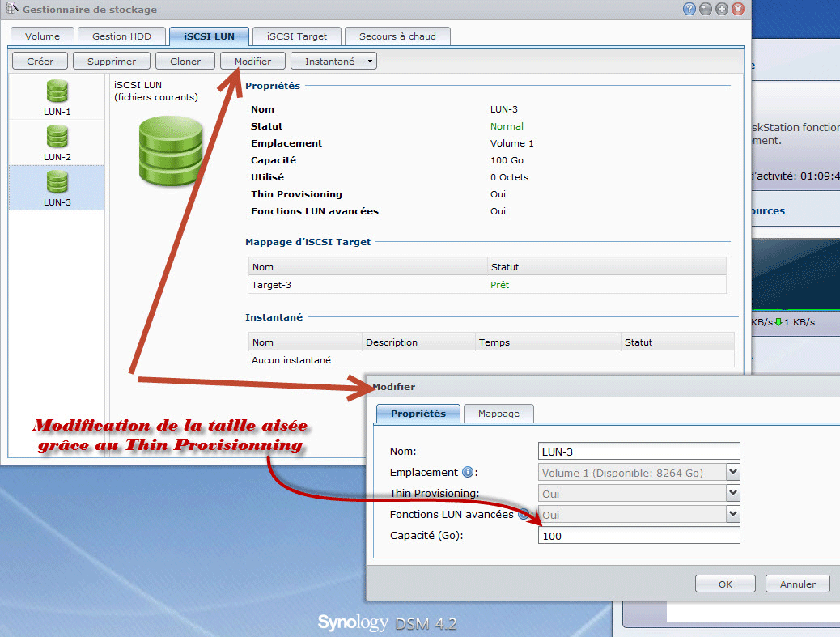Open the iSCSI Target tab
840x637 pixels.
[x=295, y=36]
